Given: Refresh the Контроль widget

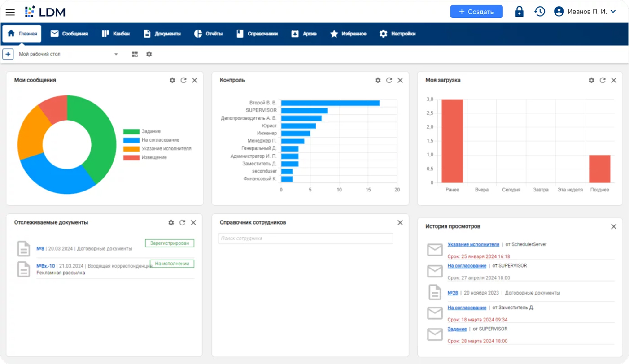Looking at the screenshot, I should pyautogui.click(x=389, y=80).
